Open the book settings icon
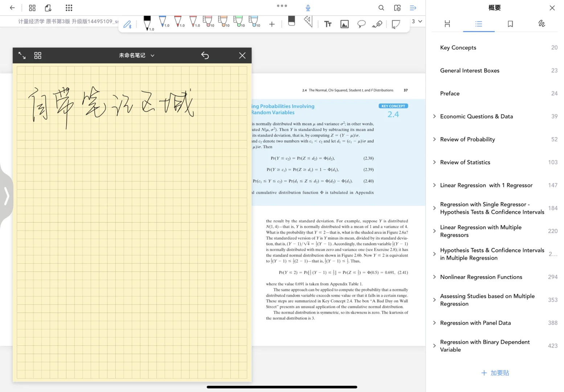Screen dimensions: 564x392 [397, 8]
